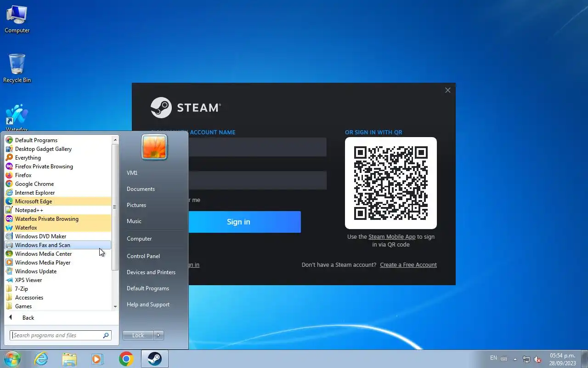Click the user account picture
The image size is (588, 368).
pyautogui.click(x=154, y=147)
